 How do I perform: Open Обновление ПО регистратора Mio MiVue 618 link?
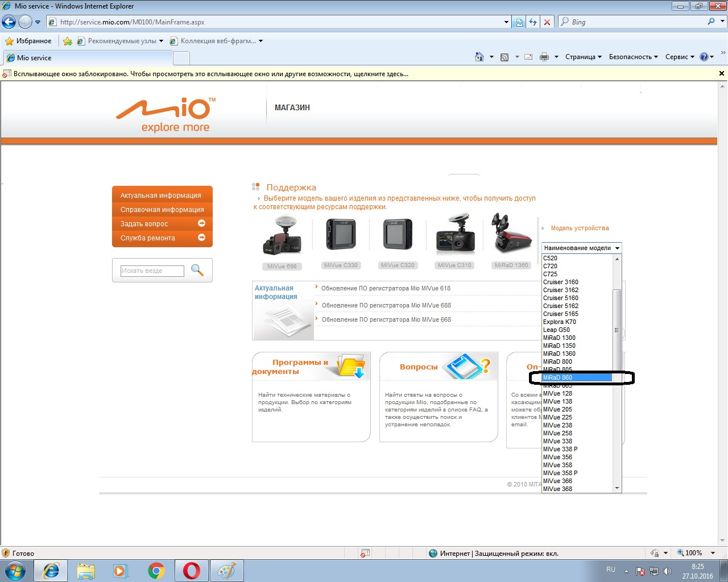386,288
